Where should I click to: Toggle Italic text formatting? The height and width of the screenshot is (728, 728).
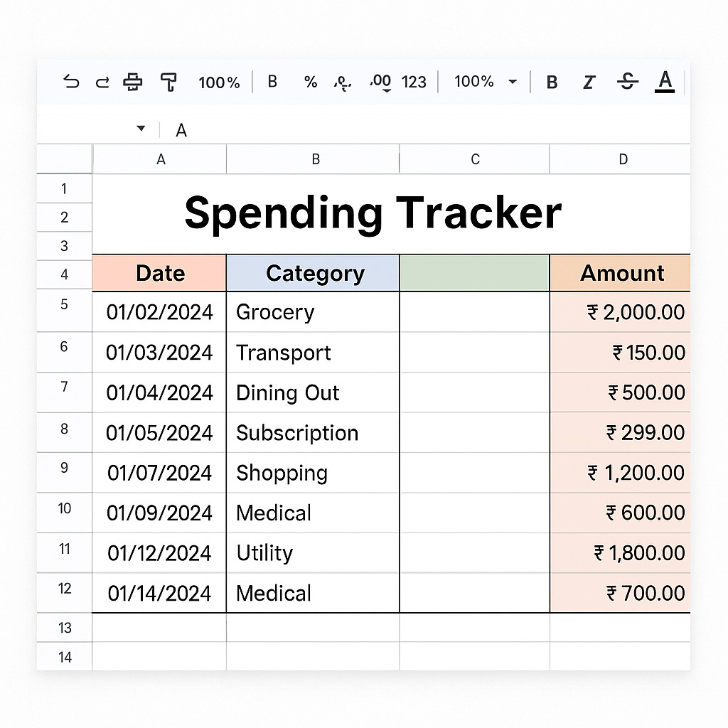click(x=589, y=82)
